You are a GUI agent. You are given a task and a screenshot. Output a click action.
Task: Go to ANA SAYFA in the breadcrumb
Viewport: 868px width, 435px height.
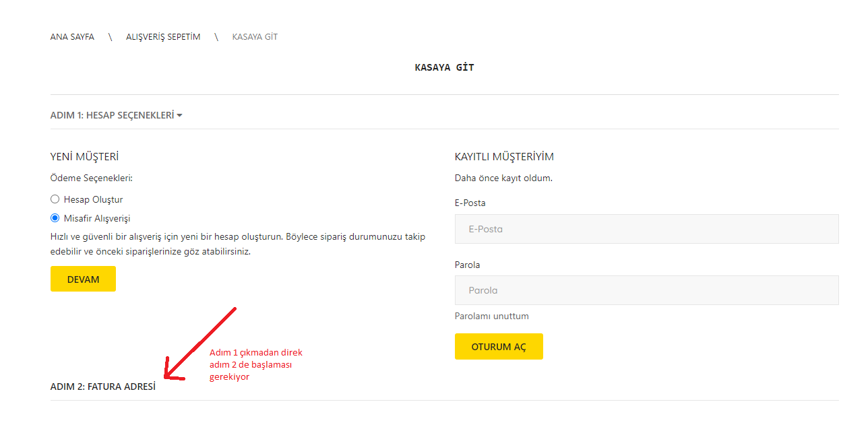pyautogui.click(x=72, y=36)
